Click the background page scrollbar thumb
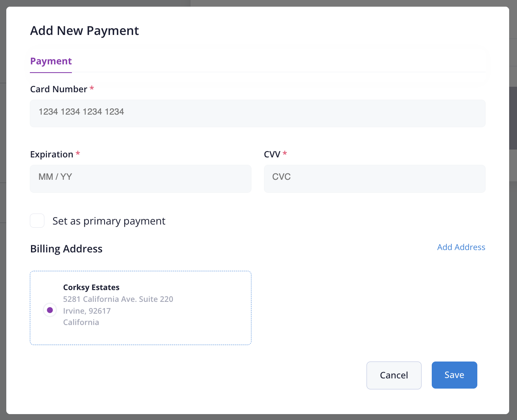 [513, 118]
